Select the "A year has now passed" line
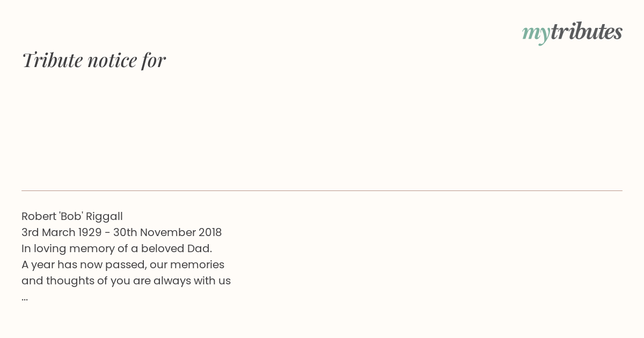Image resolution: width=644 pixels, height=338 pixels. click(123, 264)
